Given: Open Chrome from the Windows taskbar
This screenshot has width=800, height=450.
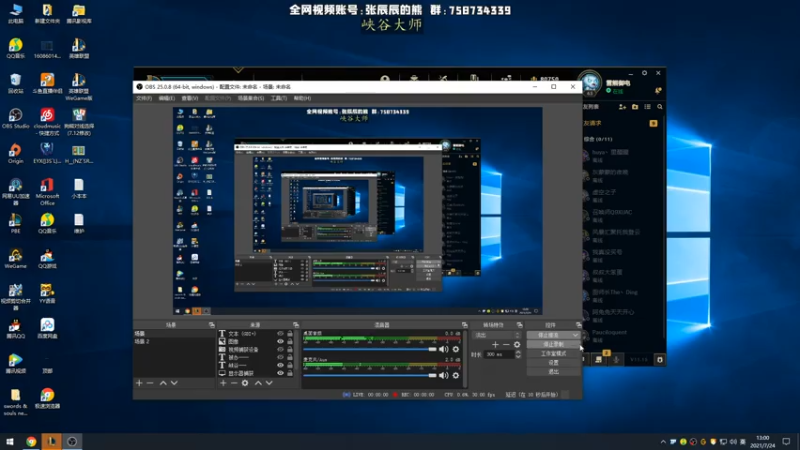Looking at the screenshot, I should 31,441.
